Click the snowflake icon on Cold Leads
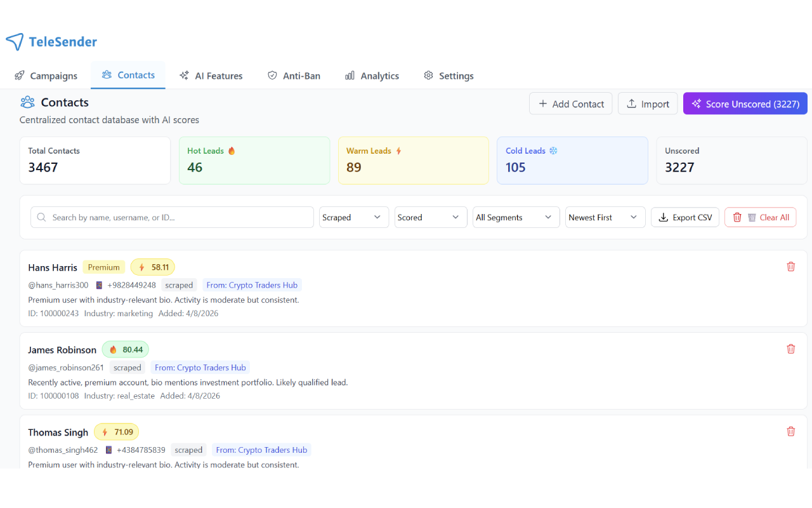The image size is (812, 508). (x=553, y=151)
